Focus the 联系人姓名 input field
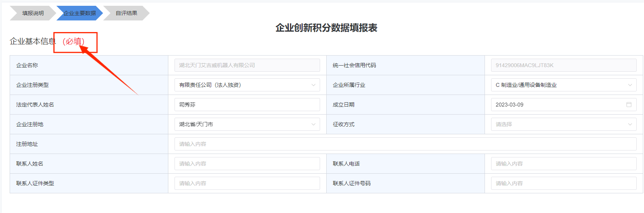This screenshot has height=213, width=644. tap(247, 164)
